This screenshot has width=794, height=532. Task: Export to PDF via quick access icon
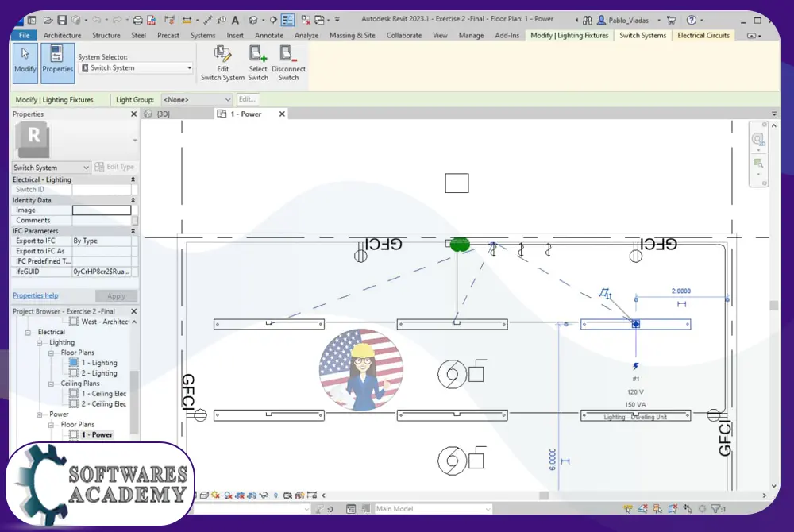click(x=152, y=20)
